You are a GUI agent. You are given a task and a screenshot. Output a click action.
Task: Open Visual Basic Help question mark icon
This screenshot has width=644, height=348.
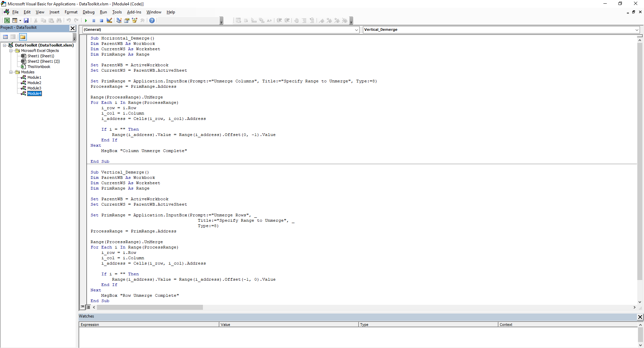tap(152, 21)
